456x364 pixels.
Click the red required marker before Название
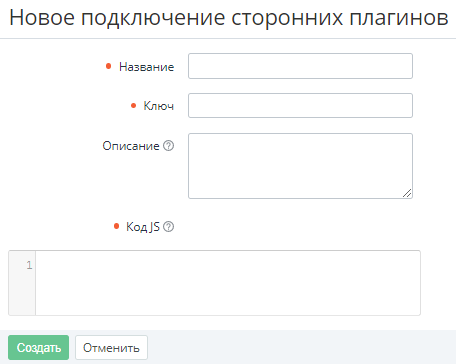coord(108,66)
